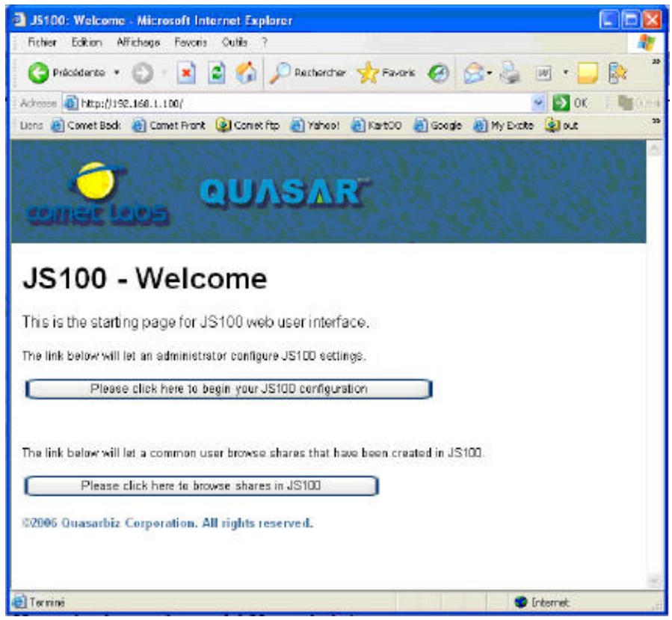The width and height of the screenshot is (672, 620).
Task: Open the Affichage menu
Action: coord(138,43)
